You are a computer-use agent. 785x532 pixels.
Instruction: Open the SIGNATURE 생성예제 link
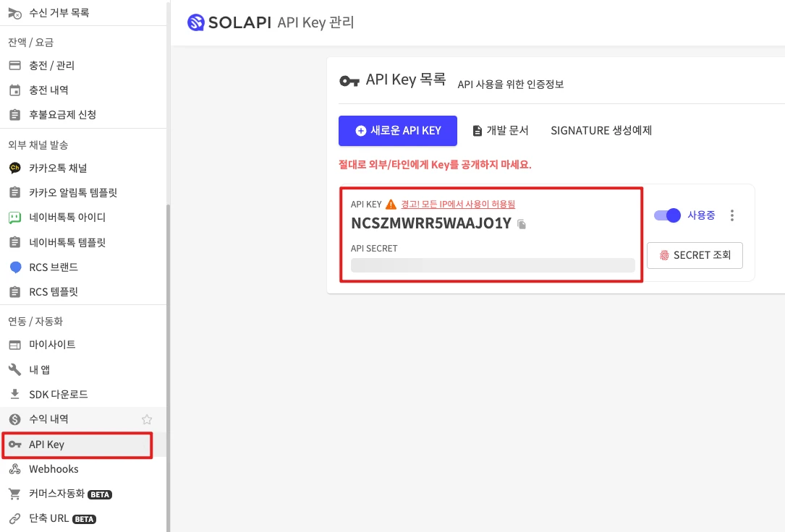coord(601,131)
